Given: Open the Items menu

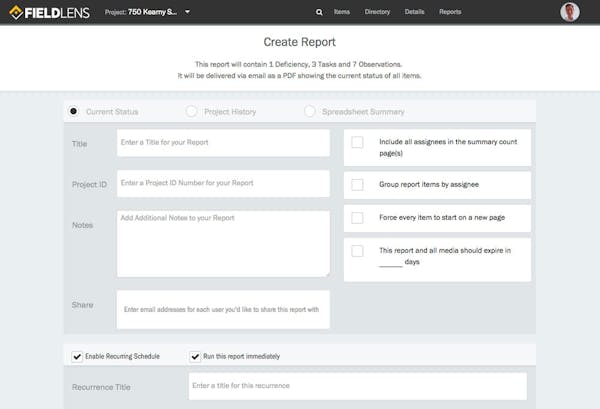Looking at the screenshot, I should (x=342, y=12).
